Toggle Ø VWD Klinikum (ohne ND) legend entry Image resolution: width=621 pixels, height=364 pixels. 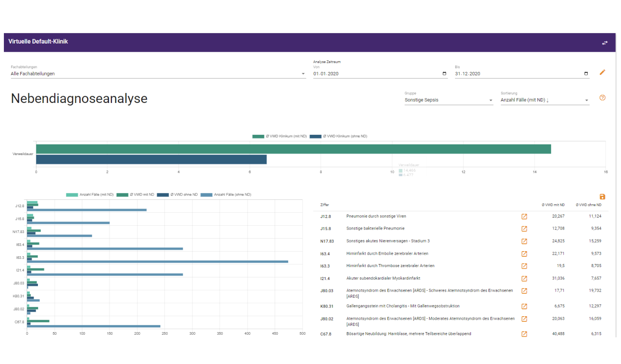[x=339, y=136]
